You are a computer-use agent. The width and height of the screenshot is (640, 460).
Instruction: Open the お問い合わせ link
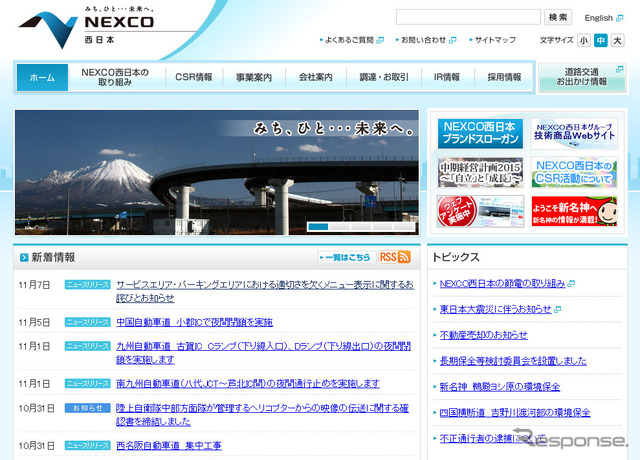click(x=423, y=40)
